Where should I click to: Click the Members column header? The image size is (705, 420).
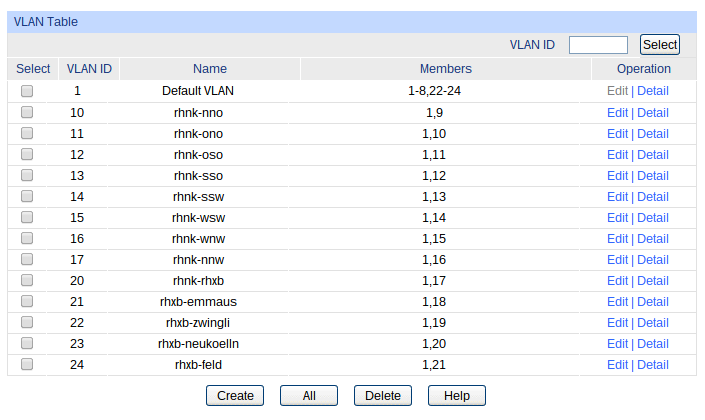tap(445, 69)
